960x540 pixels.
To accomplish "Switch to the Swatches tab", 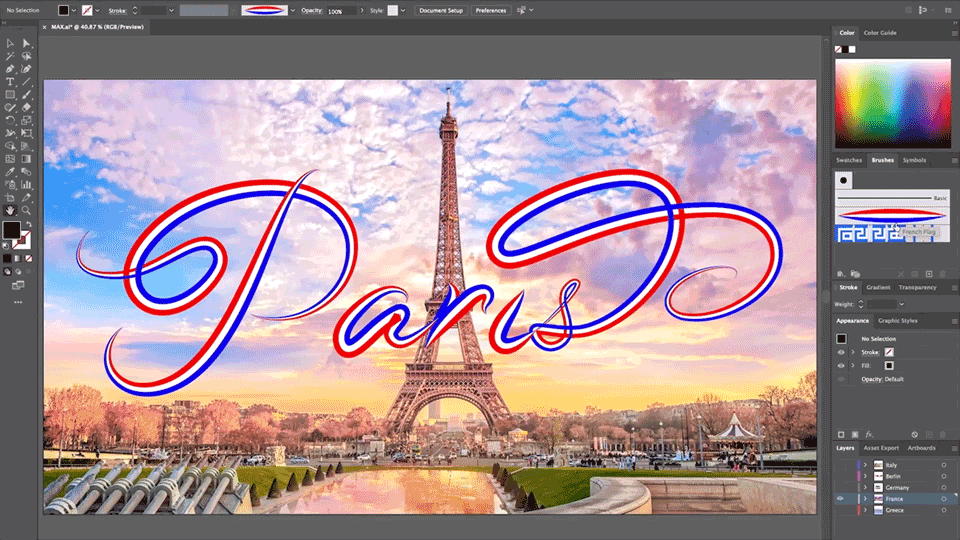I will 849,160.
